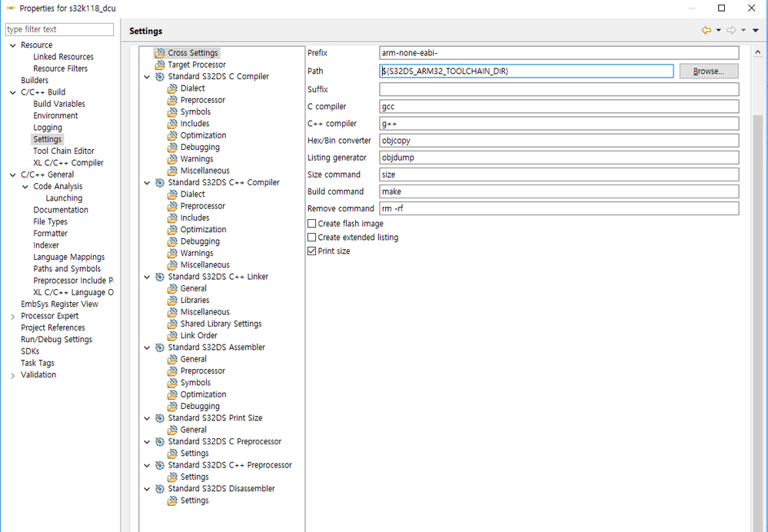This screenshot has width=768, height=532.
Task: Open the Environment page
Action: coord(55,115)
